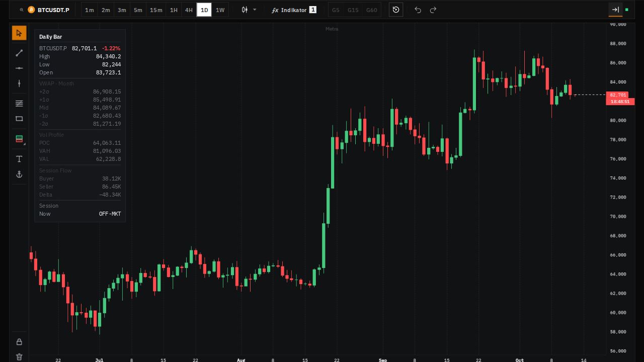This screenshot has width=644, height=362.
Task: Toggle the G15 button
Action: click(353, 10)
